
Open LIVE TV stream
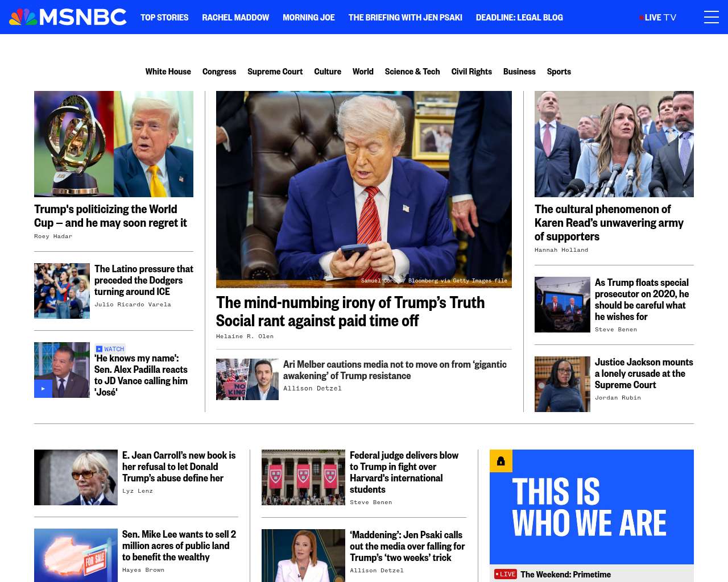[x=658, y=18]
